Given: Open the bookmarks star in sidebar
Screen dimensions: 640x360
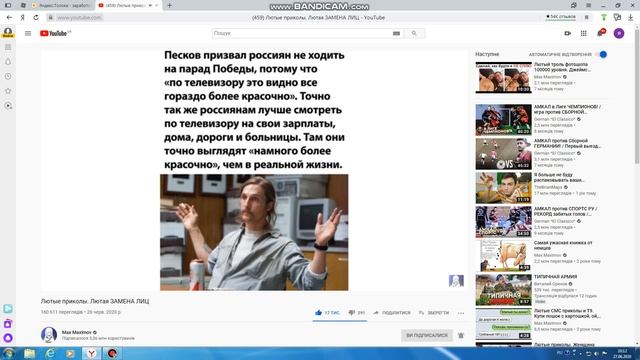Looking at the screenshot, I should tap(8, 91).
